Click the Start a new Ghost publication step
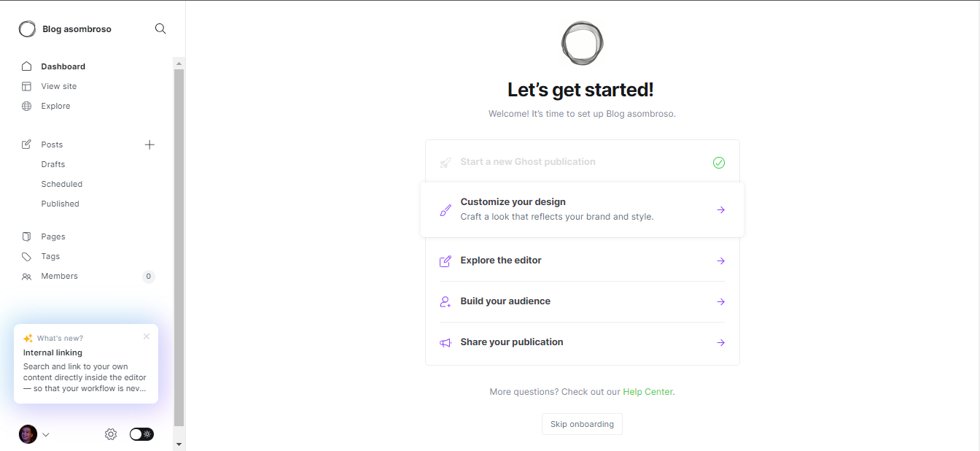 tap(583, 162)
